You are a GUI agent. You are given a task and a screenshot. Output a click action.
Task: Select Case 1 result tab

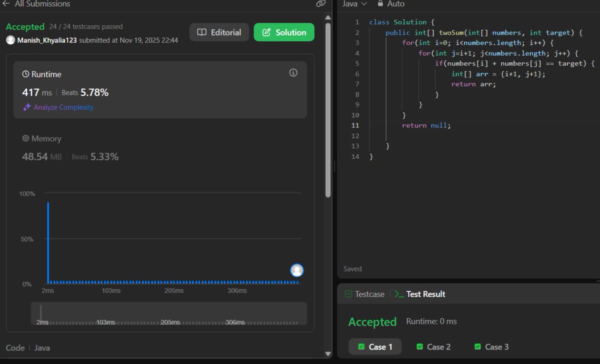[x=375, y=346]
